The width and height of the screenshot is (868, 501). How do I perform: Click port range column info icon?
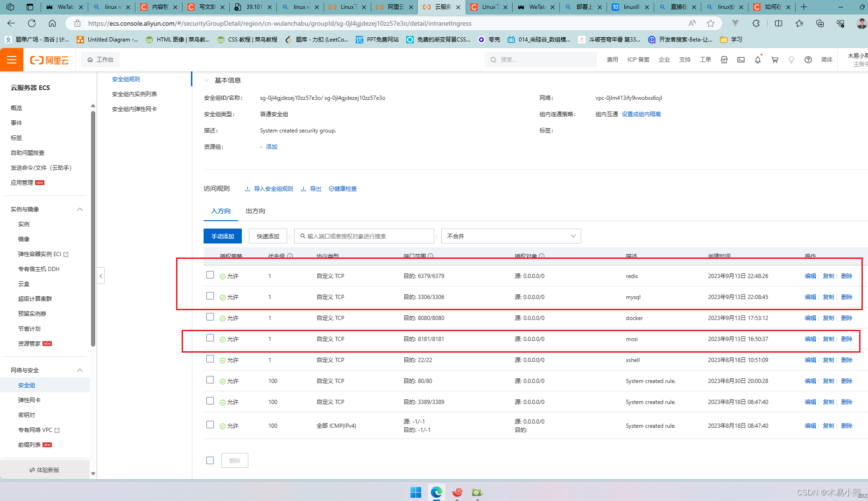(430, 256)
